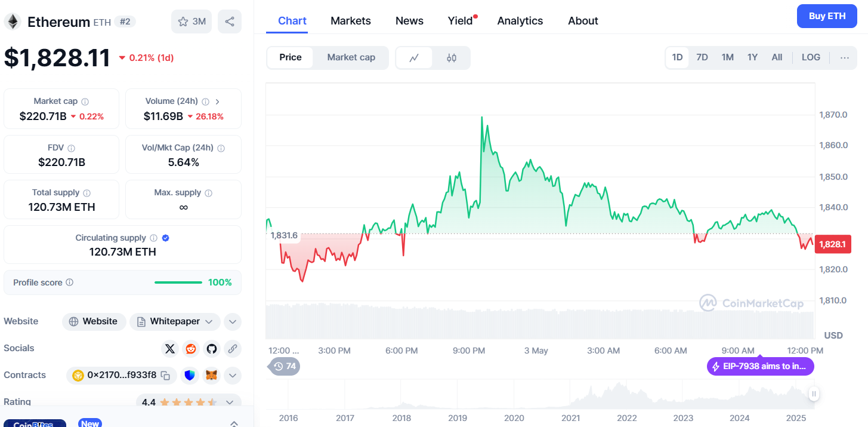Click the time range slider handle on mini chart
Image resolution: width=868 pixels, height=427 pixels.
tap(814, 394)
